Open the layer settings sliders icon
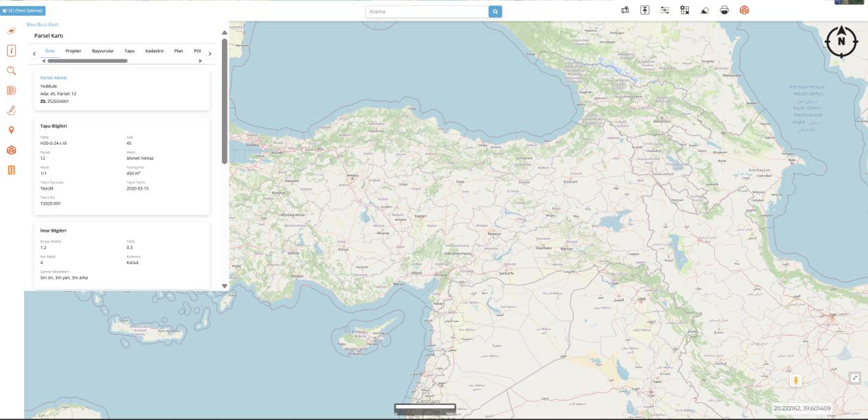The height and width of the screenshot is (420, 868). click(x=665, y=10)
